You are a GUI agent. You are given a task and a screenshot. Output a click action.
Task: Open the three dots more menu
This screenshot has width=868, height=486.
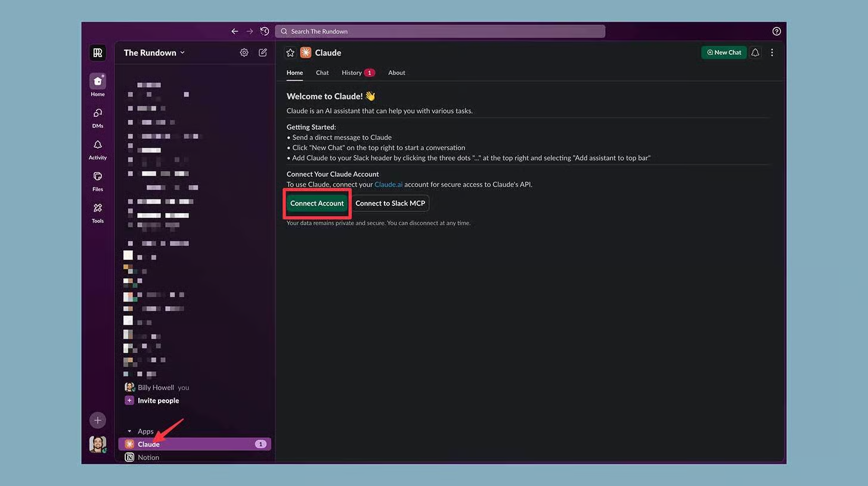tap(772, 52)
